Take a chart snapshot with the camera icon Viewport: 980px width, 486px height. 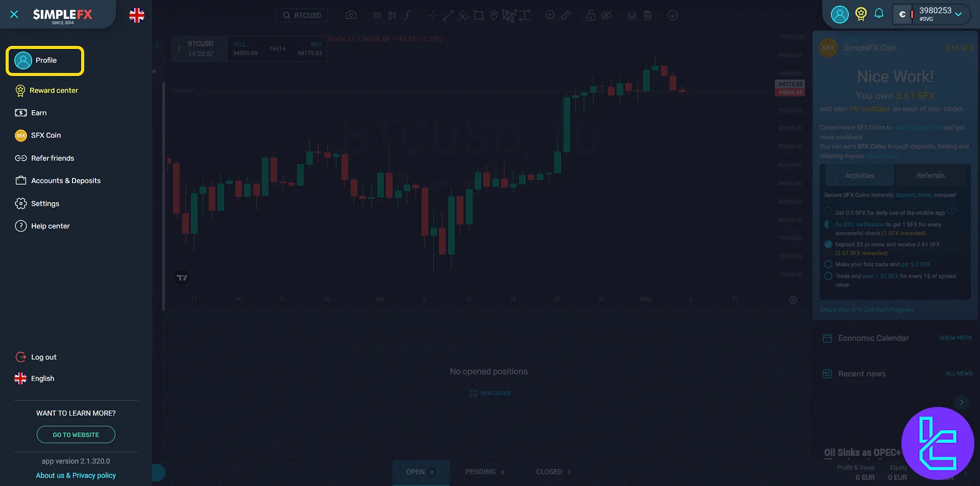[351, 15]
